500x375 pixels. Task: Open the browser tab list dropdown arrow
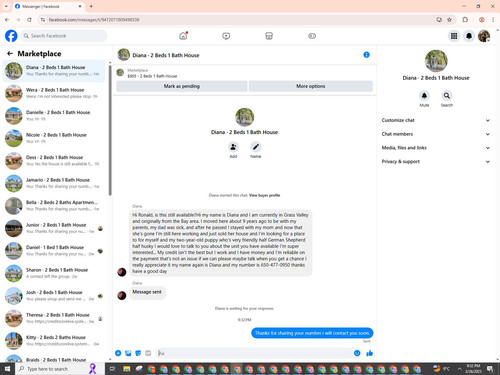coord(6,6)
